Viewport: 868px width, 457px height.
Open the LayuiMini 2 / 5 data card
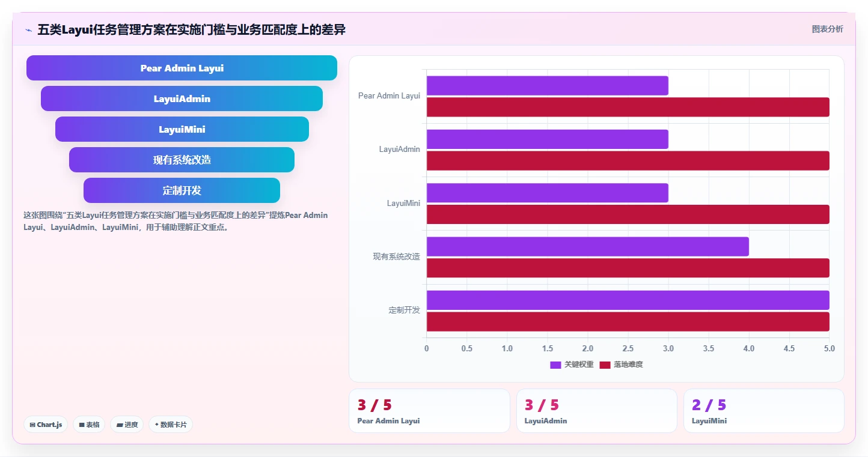763,411
